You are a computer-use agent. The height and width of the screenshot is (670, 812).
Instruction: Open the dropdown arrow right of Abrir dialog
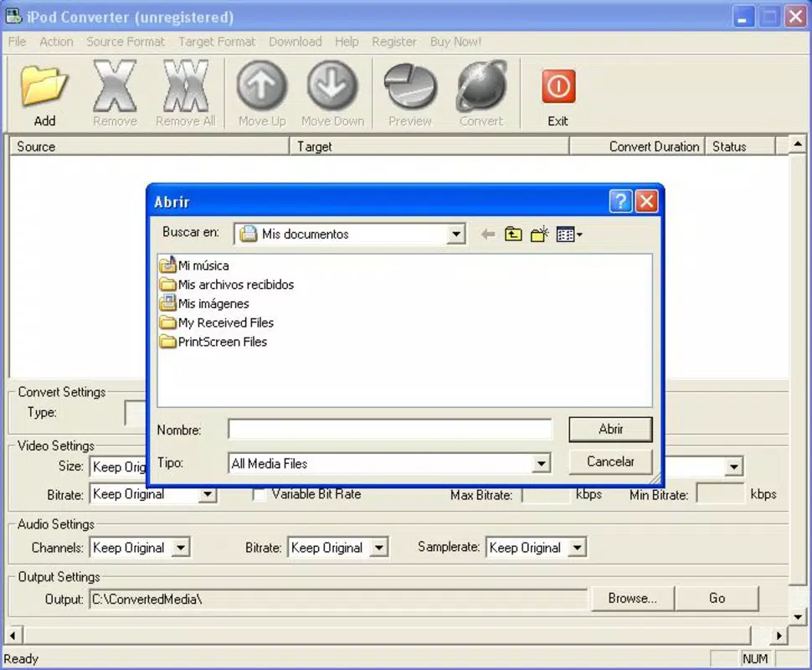pos(734,466)
